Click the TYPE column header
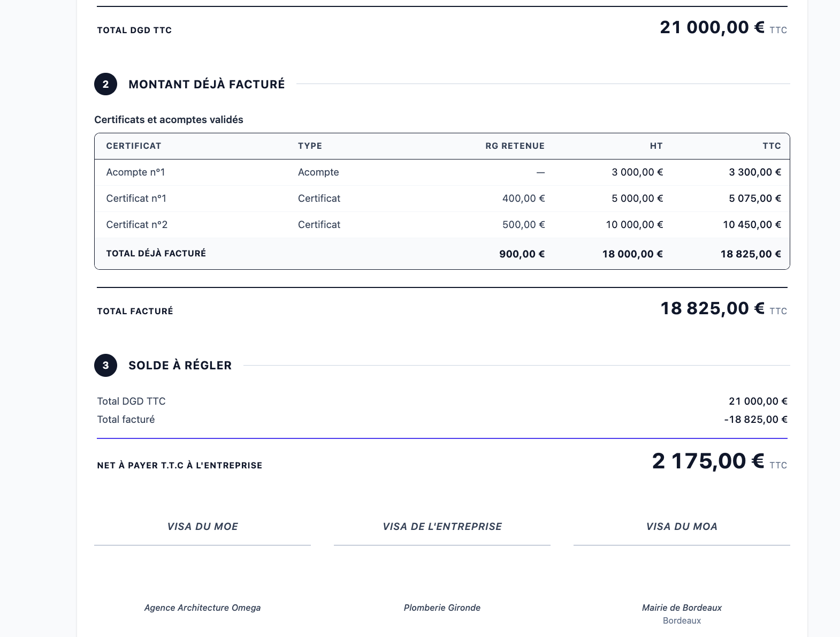 310,146
